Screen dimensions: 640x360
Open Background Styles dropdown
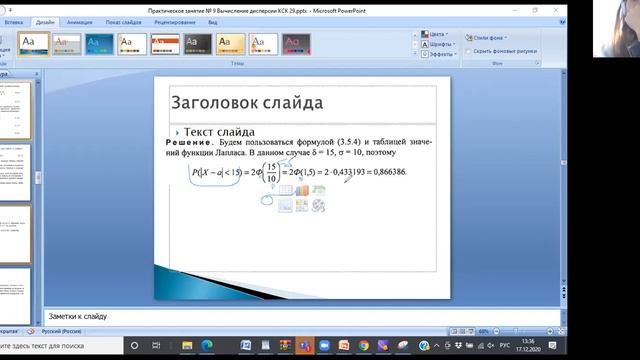(x=486, y=38)
